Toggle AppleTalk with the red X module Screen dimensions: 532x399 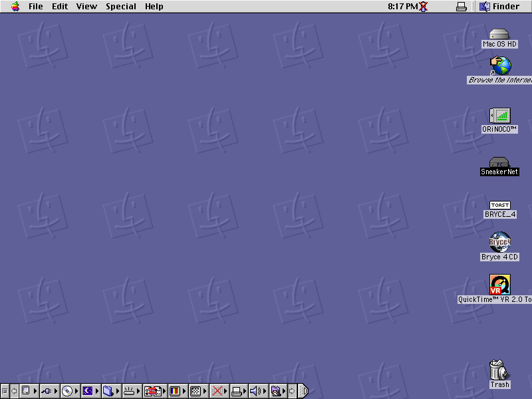217,391
